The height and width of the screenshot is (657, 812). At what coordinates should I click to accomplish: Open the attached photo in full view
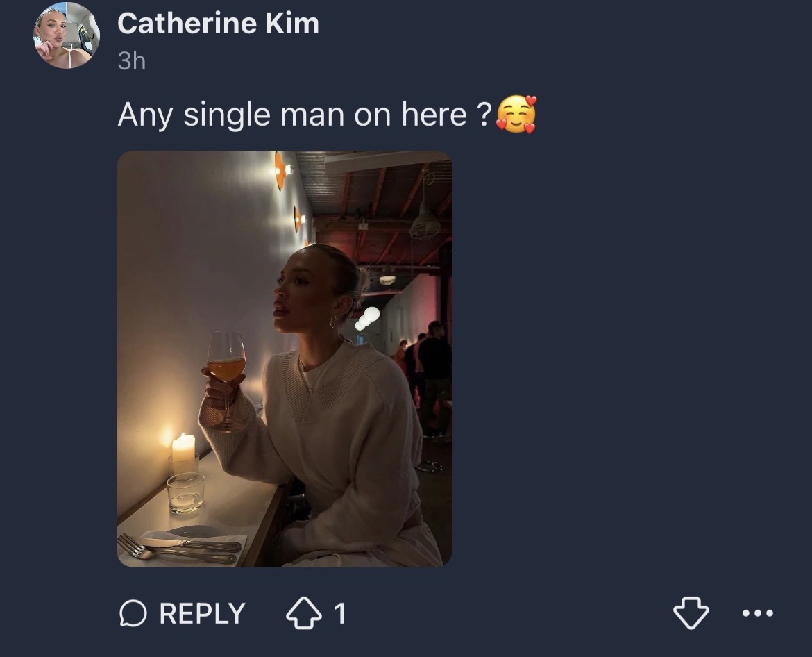(x=285, y=358)
